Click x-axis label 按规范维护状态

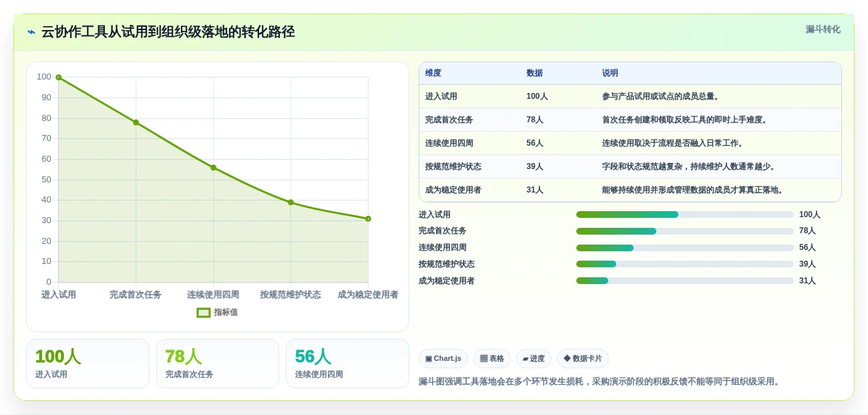[290, 295]
